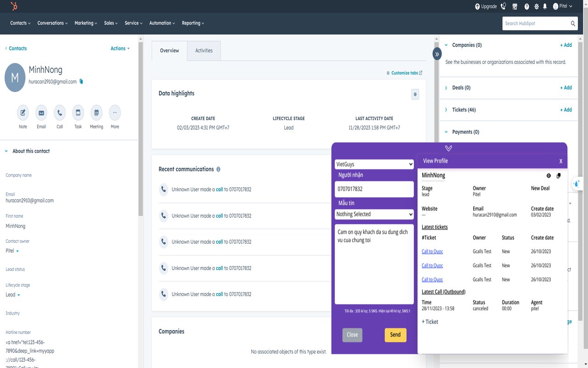
Task: Switch to the Activities tab
Action: (204, 51)
